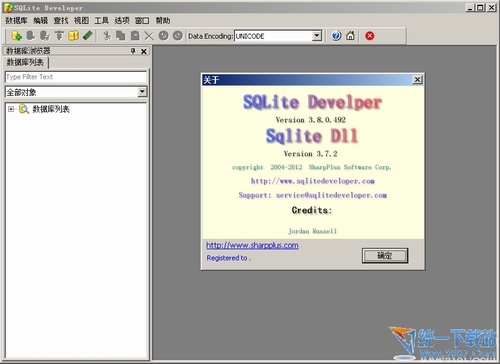Click the Redo round arrow icon
The height and width of the screenshot is (364, 500).
pos(178,36)
